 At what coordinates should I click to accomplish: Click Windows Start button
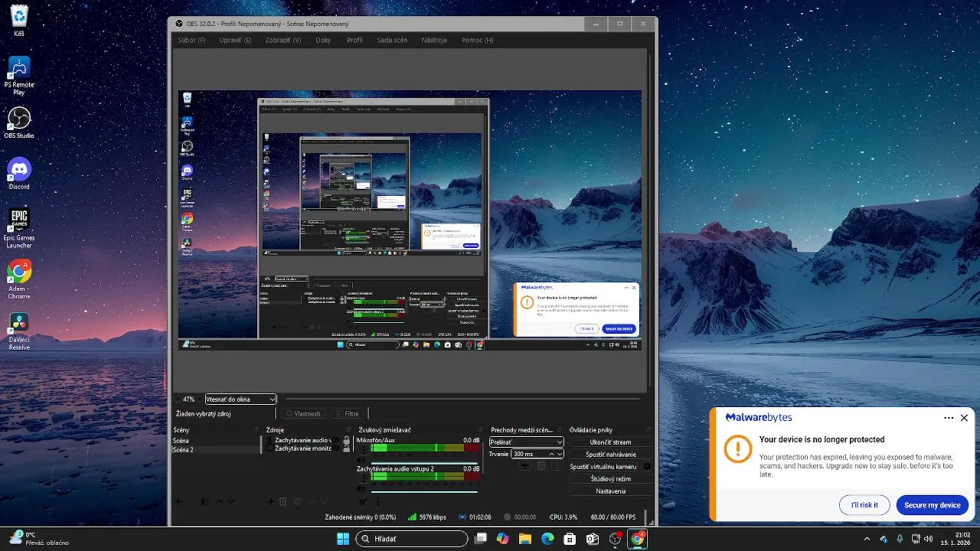click(342, 539)
